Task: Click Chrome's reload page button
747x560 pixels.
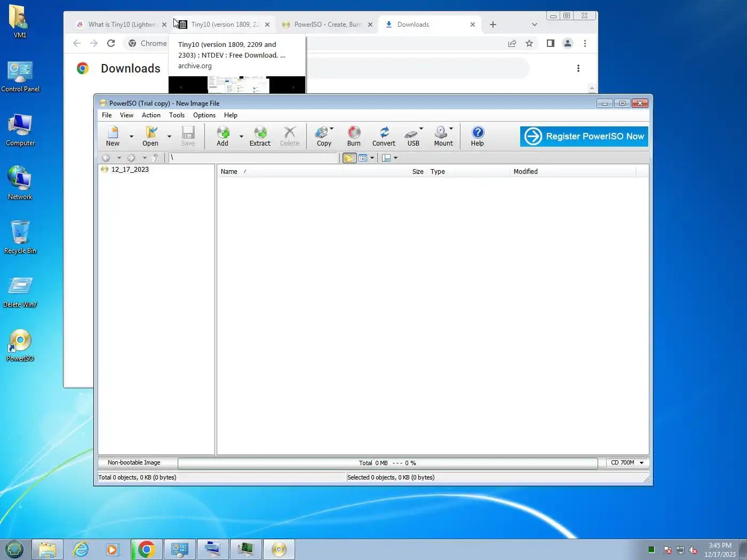Action: tap(111, 43)
